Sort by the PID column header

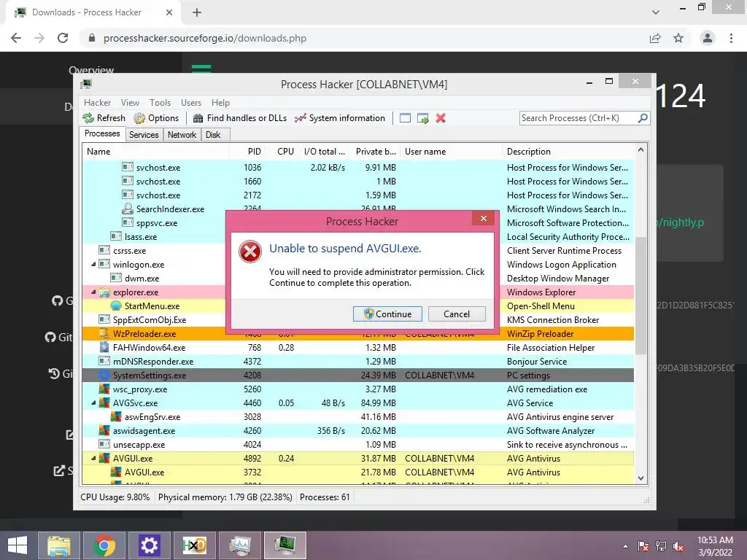point(247,152)
